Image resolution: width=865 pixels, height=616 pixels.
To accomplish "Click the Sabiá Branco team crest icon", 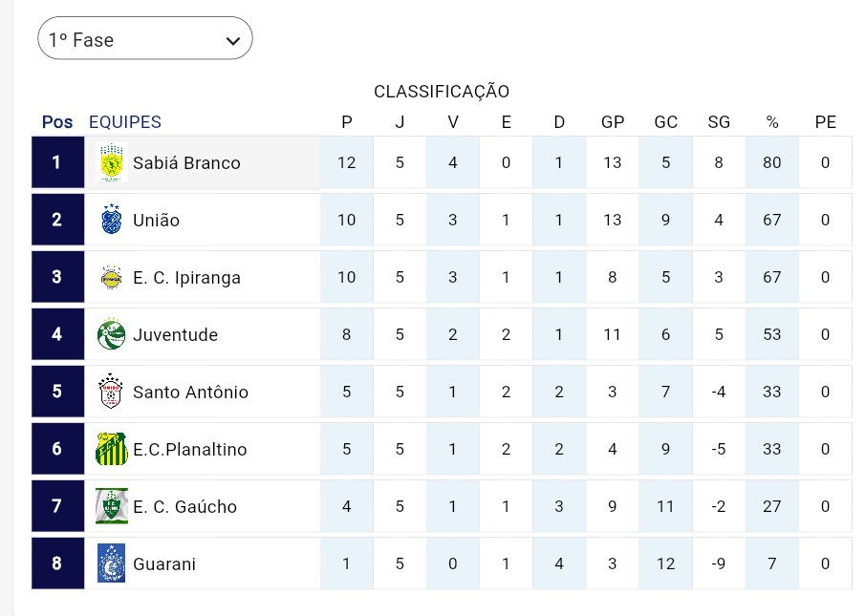I will point(112,162).
